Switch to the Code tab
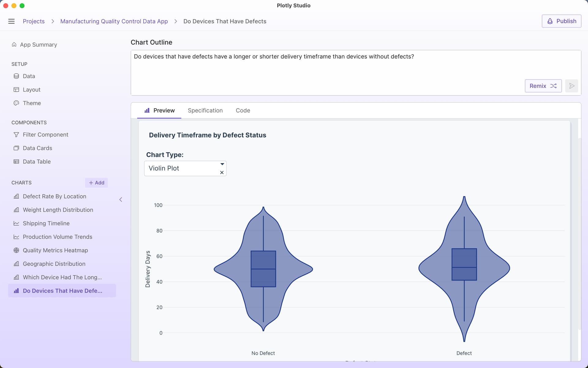The height and width of the screenshot is (368, 588). coord(243,110)
